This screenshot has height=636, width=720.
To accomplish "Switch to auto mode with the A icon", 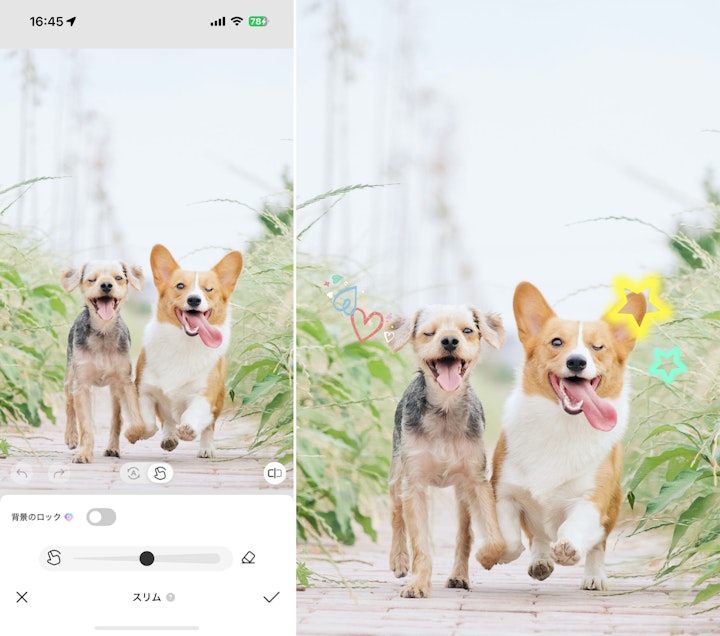I will click(134, 473).
